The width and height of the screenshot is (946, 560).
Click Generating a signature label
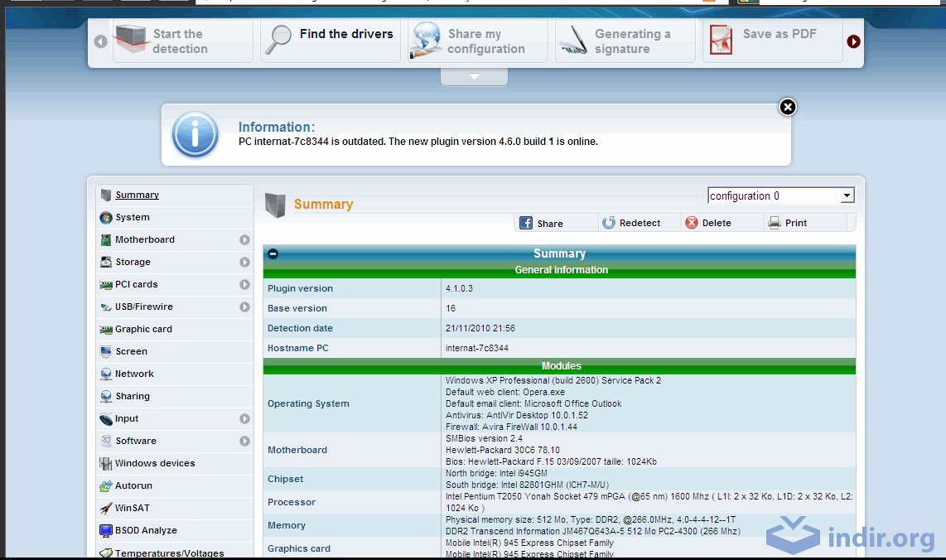point(633,41)
